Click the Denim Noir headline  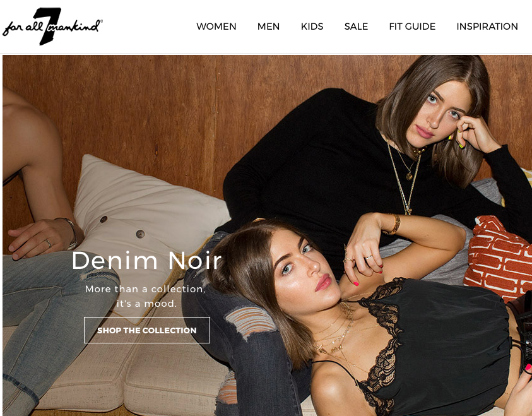pyautogui.click(x=146, y=261)
